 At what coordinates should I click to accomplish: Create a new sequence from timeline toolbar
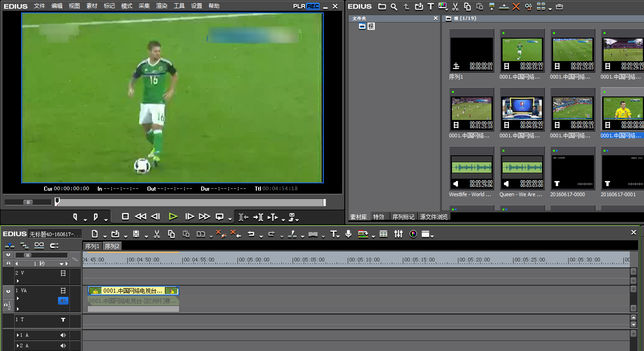click(95, 234)
